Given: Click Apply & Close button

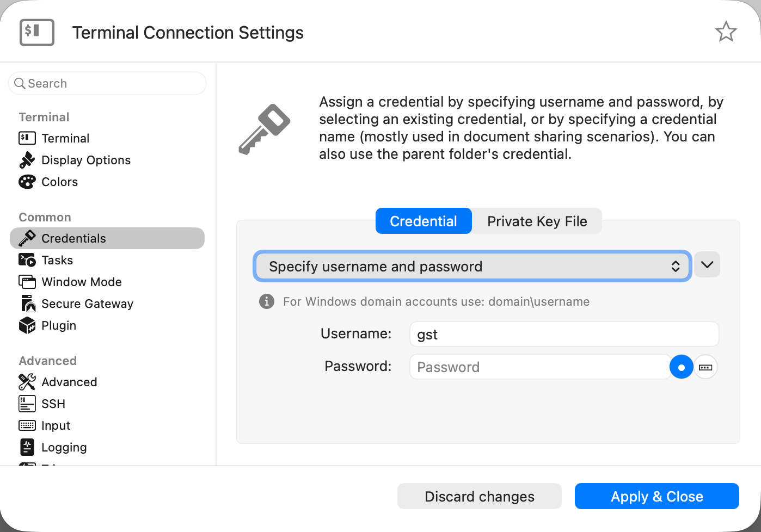Looking at the screenshot, I should [x=656, y=497].
